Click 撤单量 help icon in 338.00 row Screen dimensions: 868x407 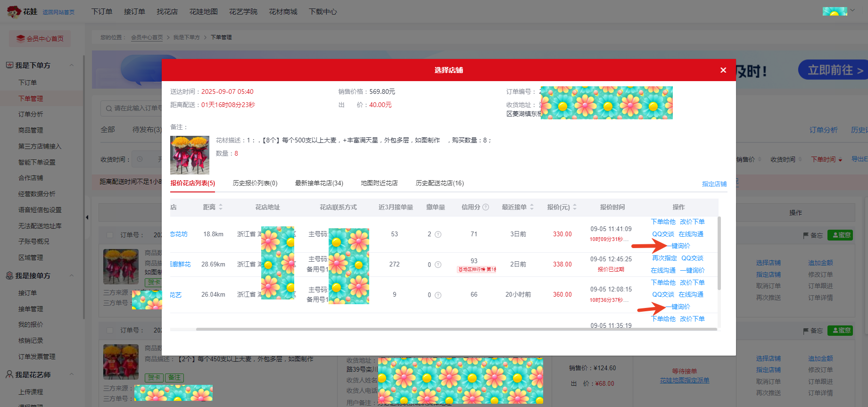438,265
